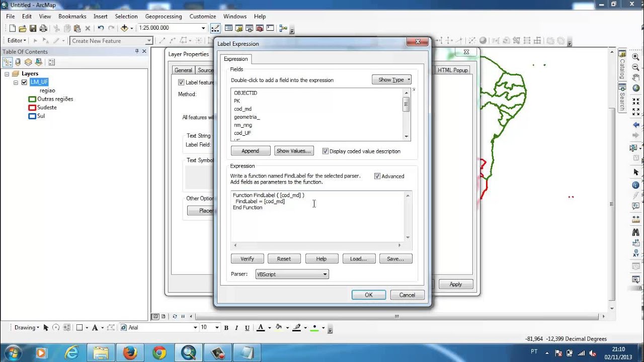List layers by drawing order
Viewport: 644px width, 362px height.
point(8,62)
